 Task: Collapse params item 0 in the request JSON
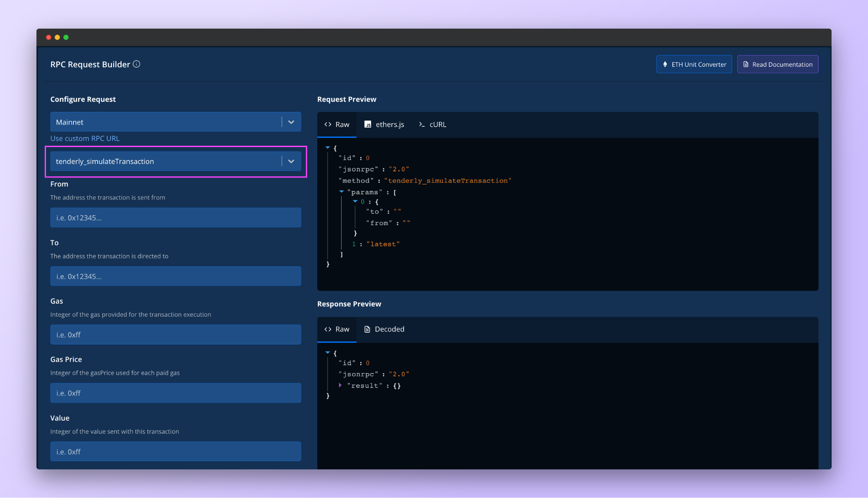pos(355,202)
